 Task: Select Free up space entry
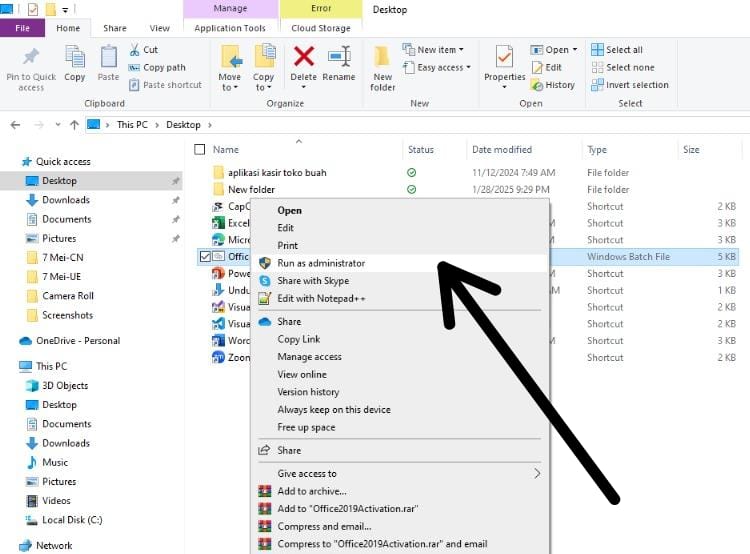point(400,427)
